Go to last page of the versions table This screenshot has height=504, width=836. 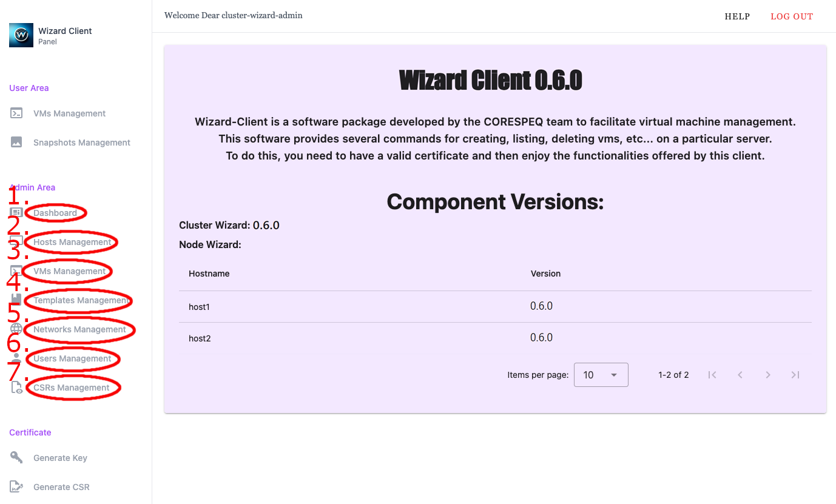coord(795,375)
